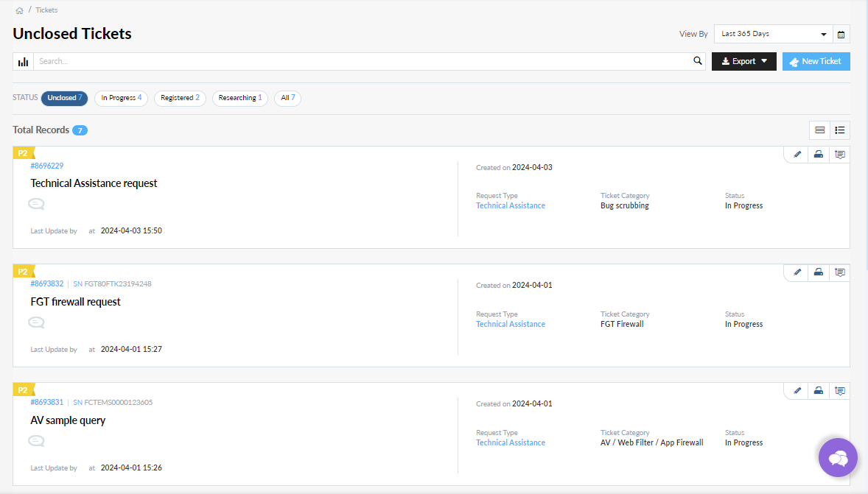Viewport: 868px width, 494px height.
Task: Click the print icon on ticket #8693831
Action: tap(818, 390)
